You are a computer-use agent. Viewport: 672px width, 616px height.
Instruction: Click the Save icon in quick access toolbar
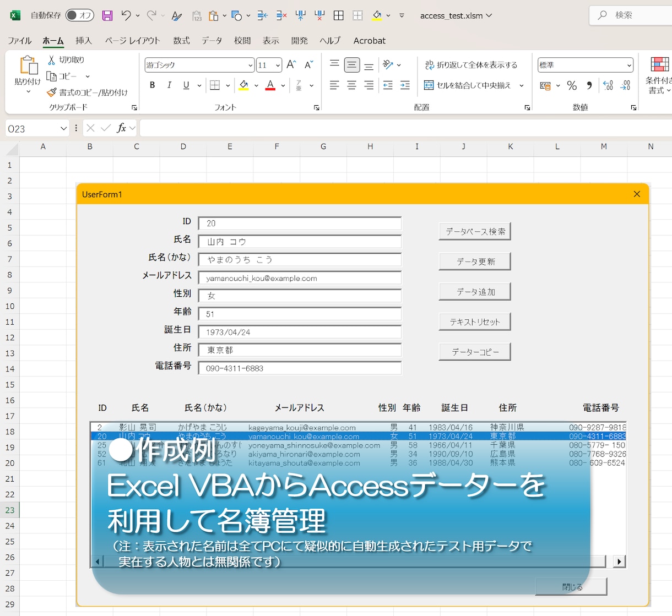click(107, 15)
